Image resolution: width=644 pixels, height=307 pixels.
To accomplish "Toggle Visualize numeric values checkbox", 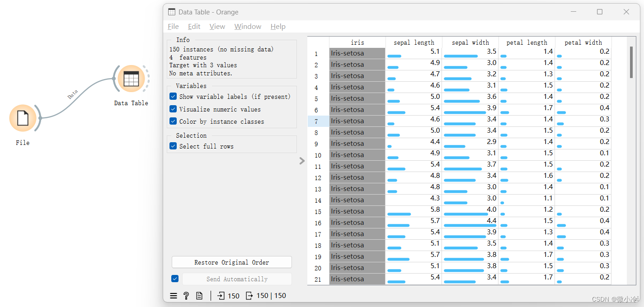I will (173, 109).
